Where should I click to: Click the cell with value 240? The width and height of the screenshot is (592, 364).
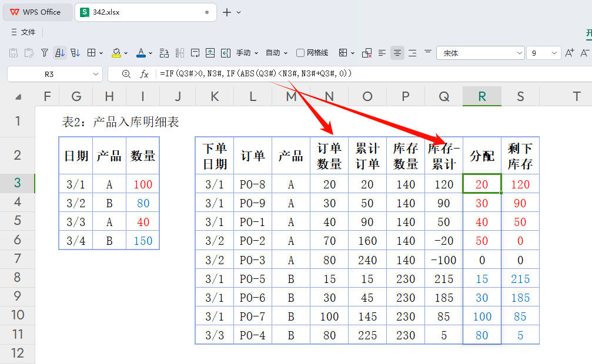click(x=367, y=260)
